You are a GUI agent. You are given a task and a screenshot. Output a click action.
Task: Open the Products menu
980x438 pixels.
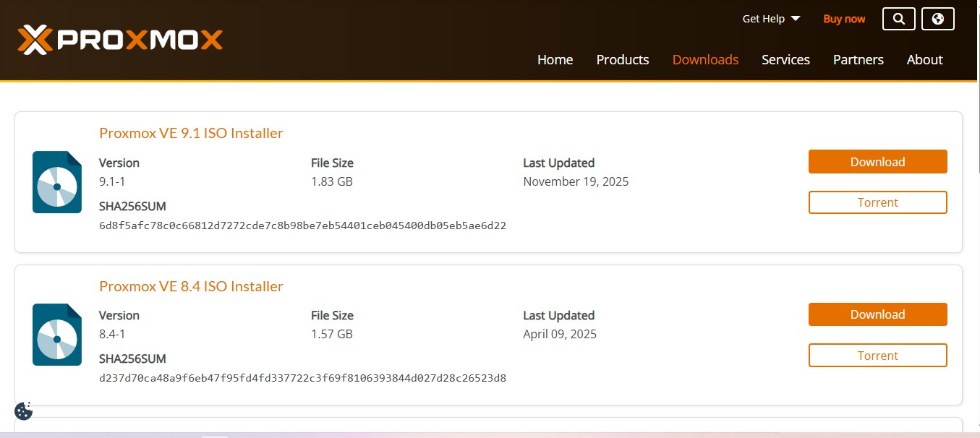[x=622, y=60]
